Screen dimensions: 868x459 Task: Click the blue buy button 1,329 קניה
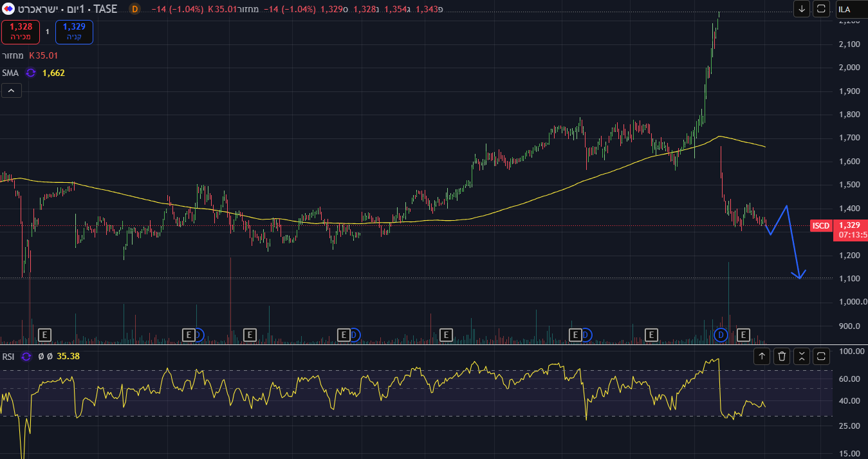pos(74,32)
